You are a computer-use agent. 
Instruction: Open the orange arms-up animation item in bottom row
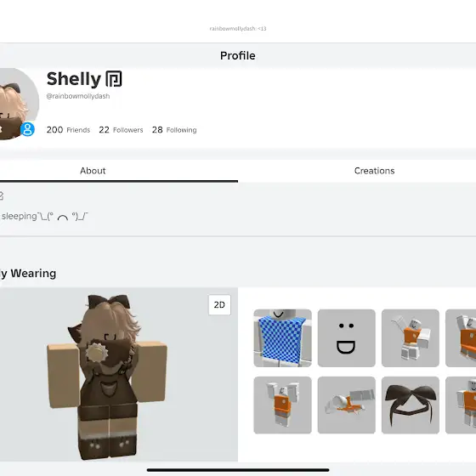click(x=282, y=405)
